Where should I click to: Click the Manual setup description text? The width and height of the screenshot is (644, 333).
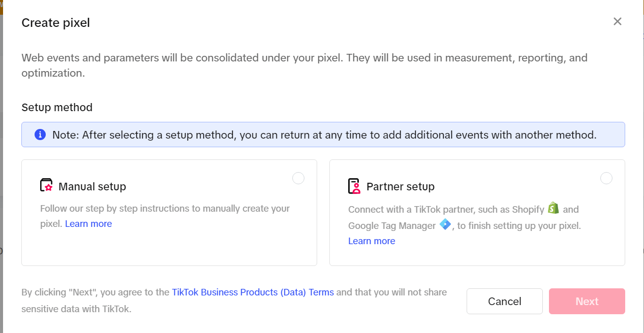click(x=165, y=209)
